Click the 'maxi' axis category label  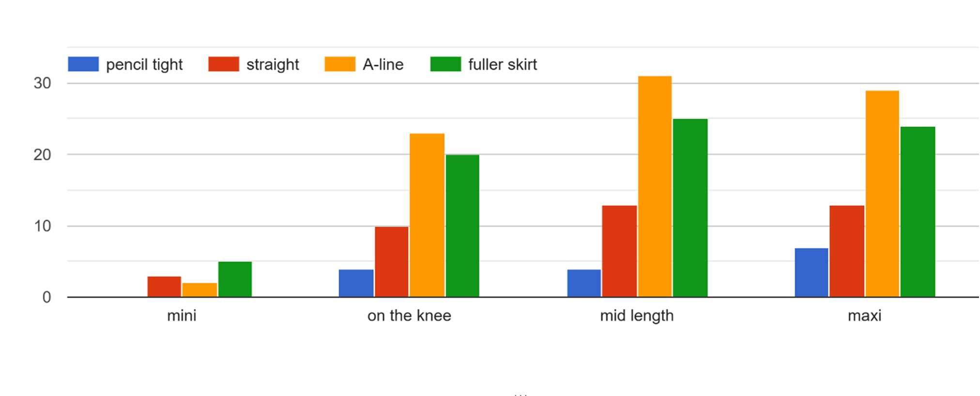coord(864,316)
